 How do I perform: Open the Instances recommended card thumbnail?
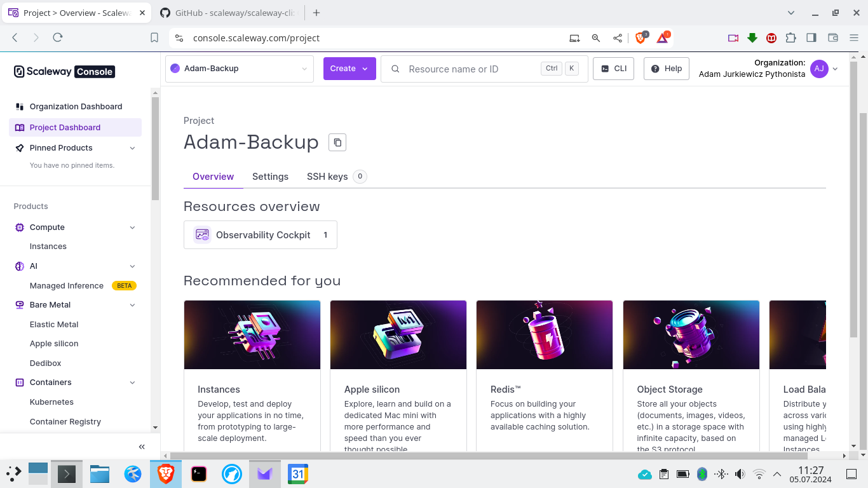click(252, 335)
